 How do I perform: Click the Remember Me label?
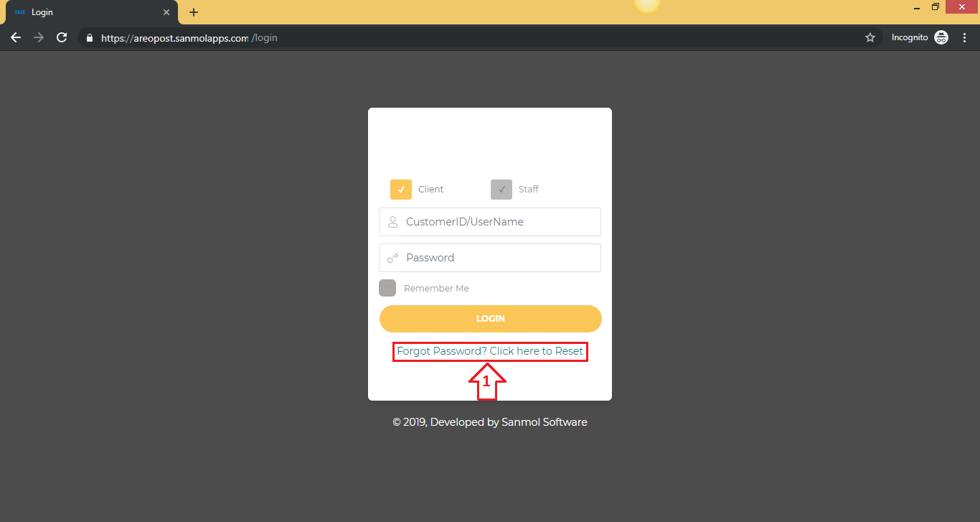click(436, 289)
